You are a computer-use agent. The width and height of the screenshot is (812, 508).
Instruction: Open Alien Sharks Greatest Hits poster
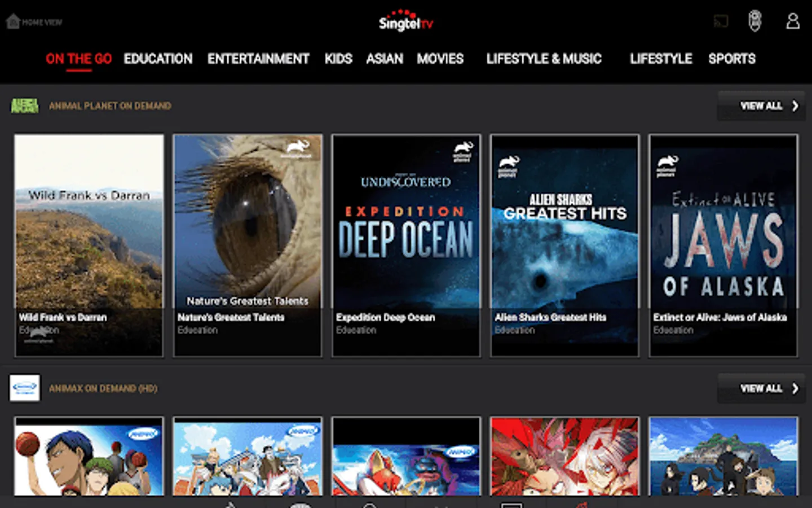(564, 246)
